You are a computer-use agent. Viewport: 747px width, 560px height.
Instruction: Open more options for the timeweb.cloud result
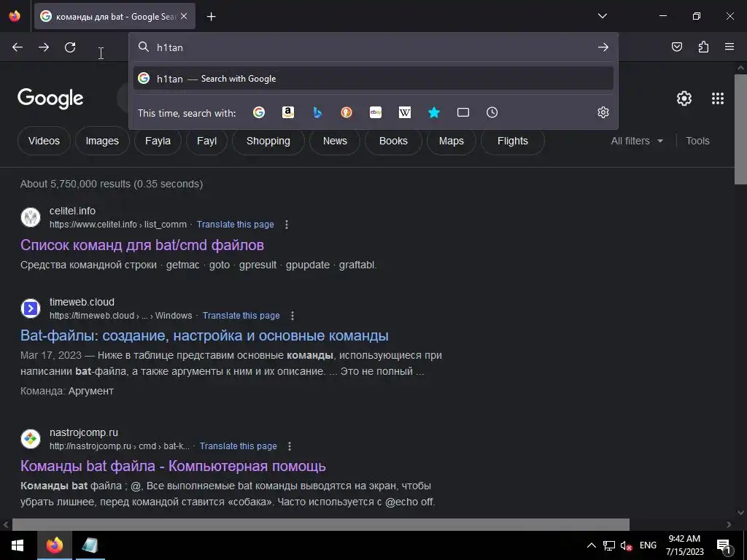click(293, 316)
